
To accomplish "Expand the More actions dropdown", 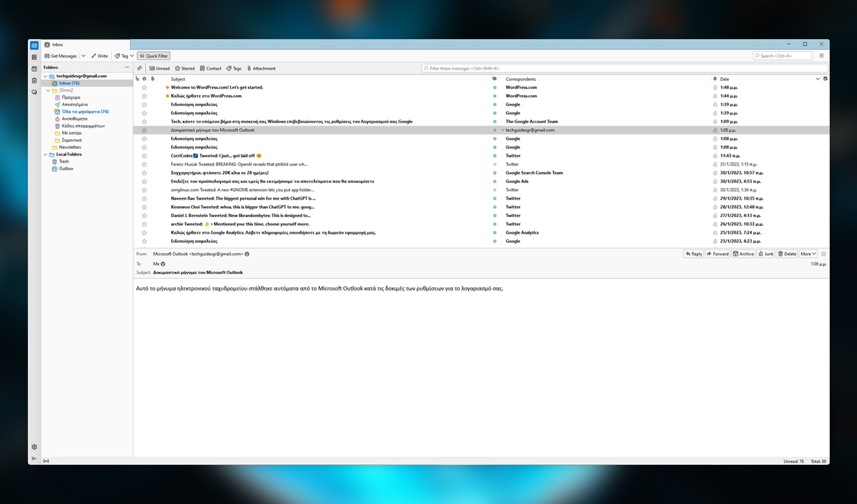I will (x=808, y=254).
